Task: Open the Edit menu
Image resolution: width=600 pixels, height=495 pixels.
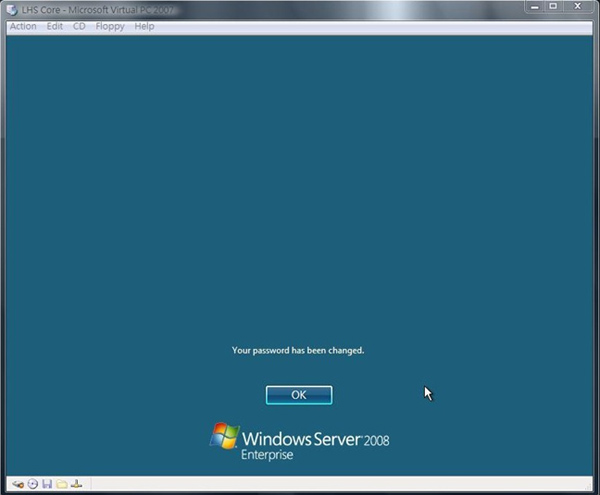Action: point(55,26)
